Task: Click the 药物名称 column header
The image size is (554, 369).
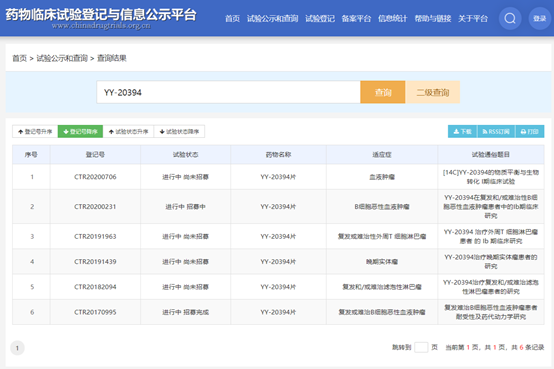Action: 278,154
